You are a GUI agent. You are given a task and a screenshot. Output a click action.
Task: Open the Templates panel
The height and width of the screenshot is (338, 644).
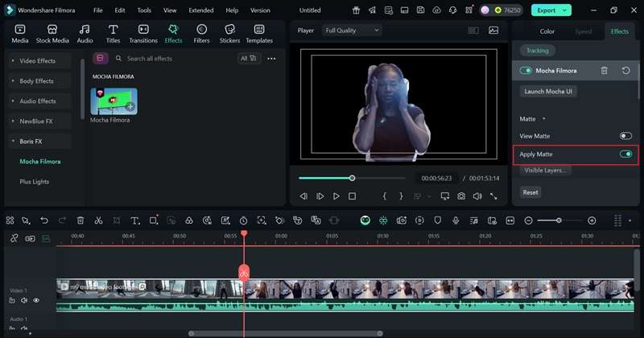(259, 34)
